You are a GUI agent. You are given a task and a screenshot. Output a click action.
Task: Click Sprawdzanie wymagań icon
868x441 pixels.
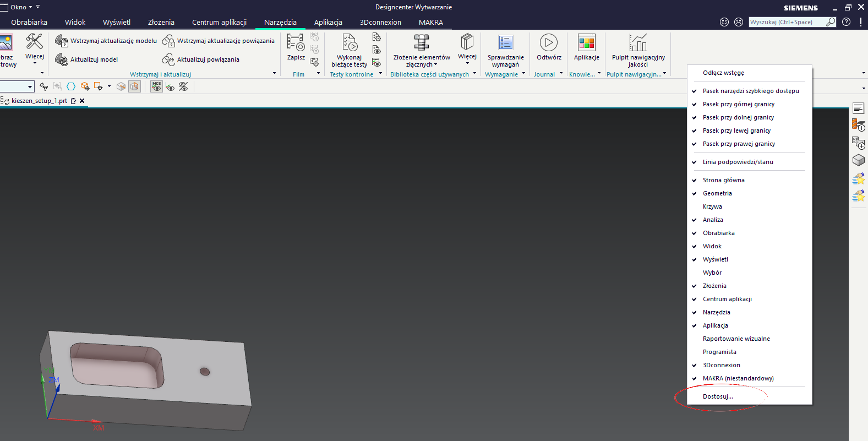coord(505,42)
